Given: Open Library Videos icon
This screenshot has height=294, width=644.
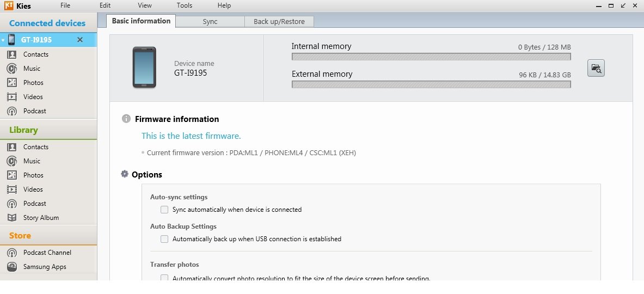Looking at the screenshot, I should pos(12,189).
